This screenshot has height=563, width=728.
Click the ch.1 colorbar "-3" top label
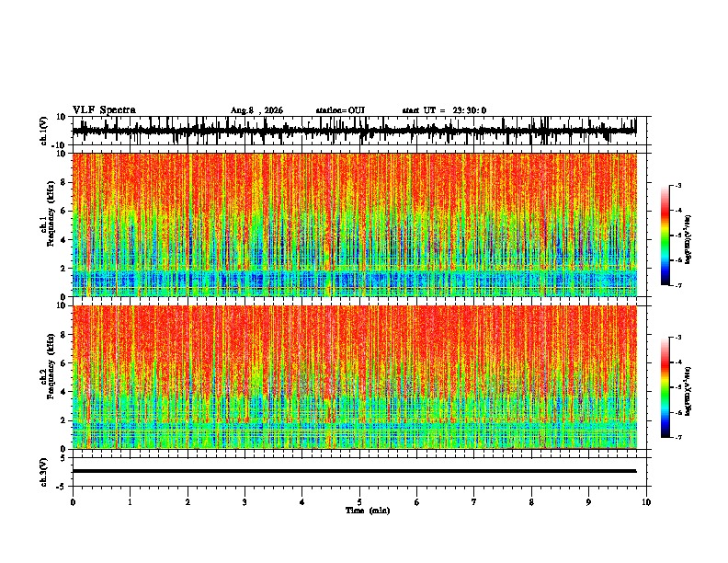point(677,185)
